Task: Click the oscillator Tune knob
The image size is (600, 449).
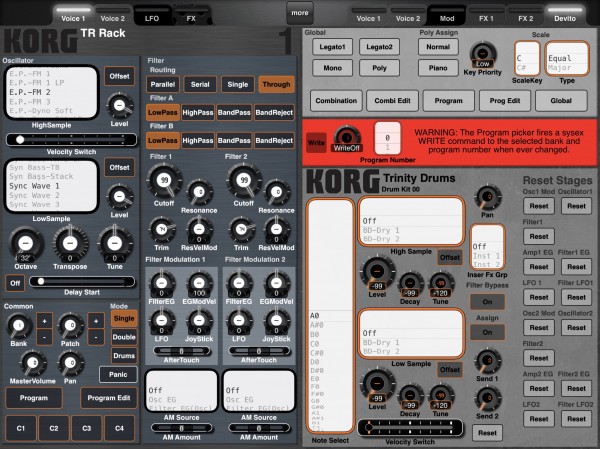Action: tap(114, 243)
